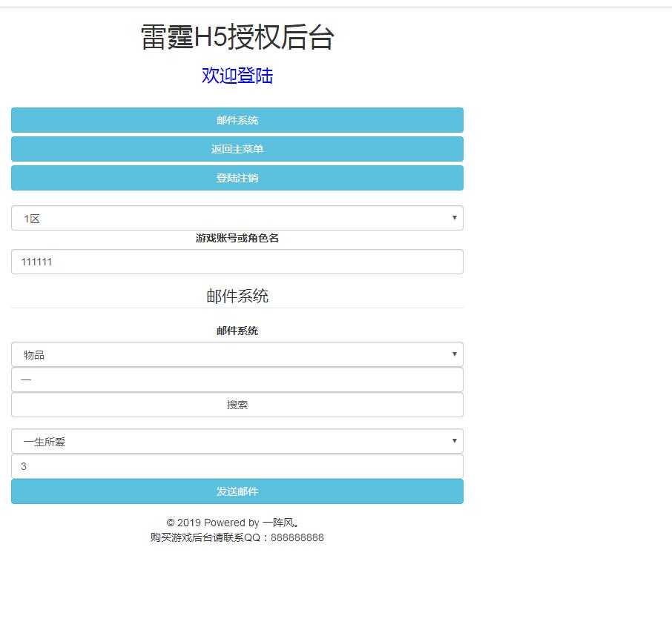Click the arrow on the 1区 selector
The width and height of the screenshot is (672, 633).
coord(454,218)
